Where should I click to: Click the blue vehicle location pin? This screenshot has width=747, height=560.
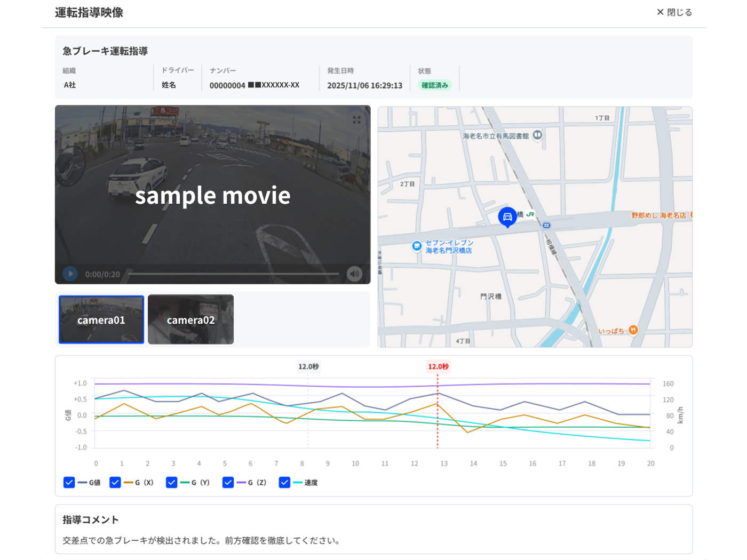pyautogui.click(x=507, y=217)
